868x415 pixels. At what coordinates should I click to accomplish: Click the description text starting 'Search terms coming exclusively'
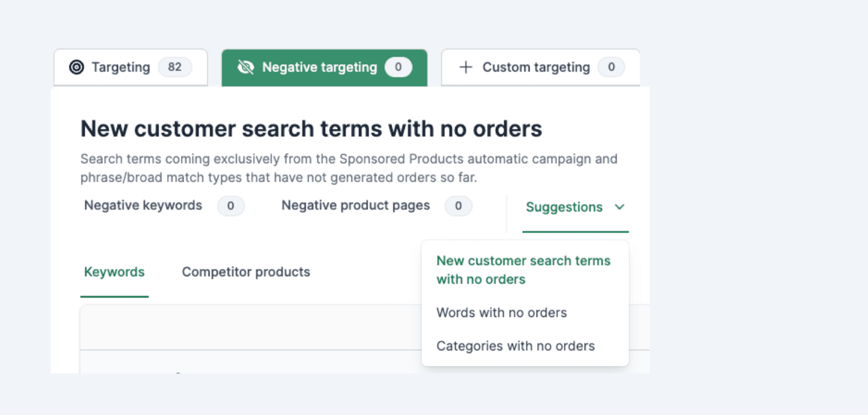[x=349, y=168]
